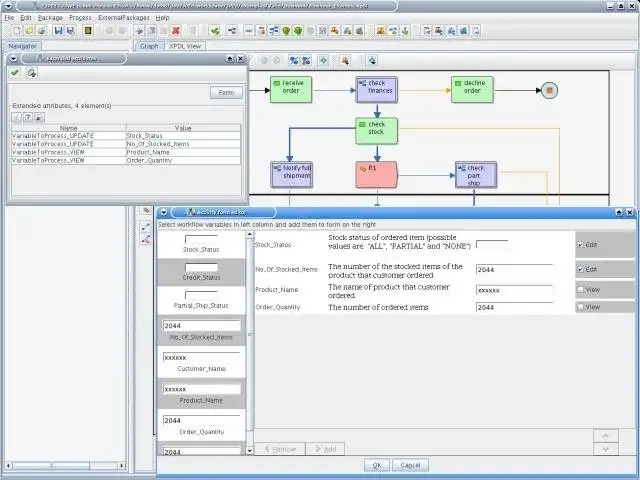Click the green checkmark validate icon in main toolbar
The image size is (640, 480).
[x=215, y=31]
